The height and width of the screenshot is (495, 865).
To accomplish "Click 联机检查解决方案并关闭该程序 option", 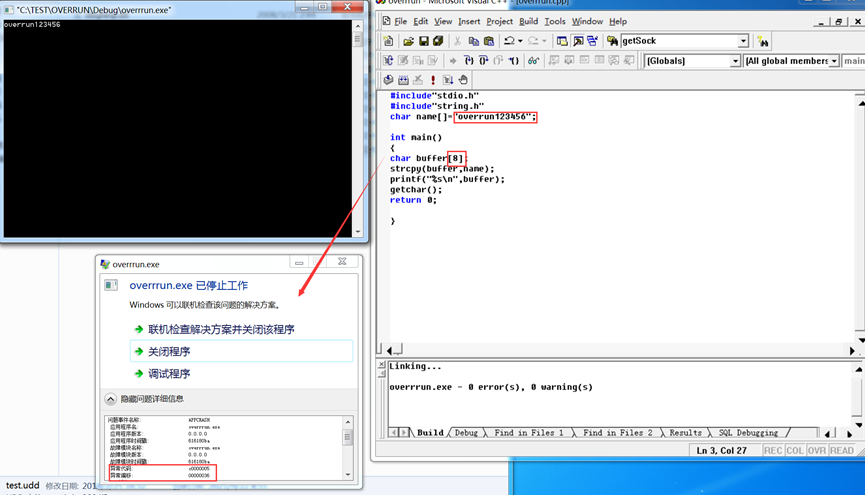I will coord(221,329).
